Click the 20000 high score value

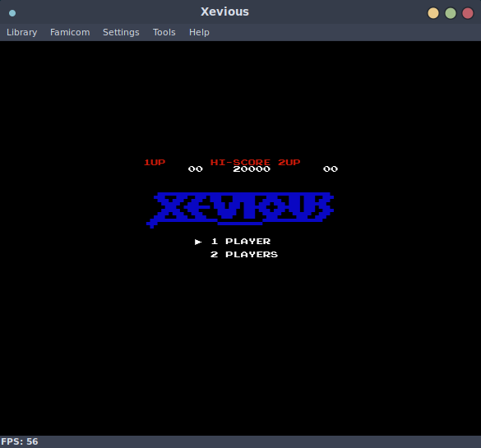coord(252,169)
